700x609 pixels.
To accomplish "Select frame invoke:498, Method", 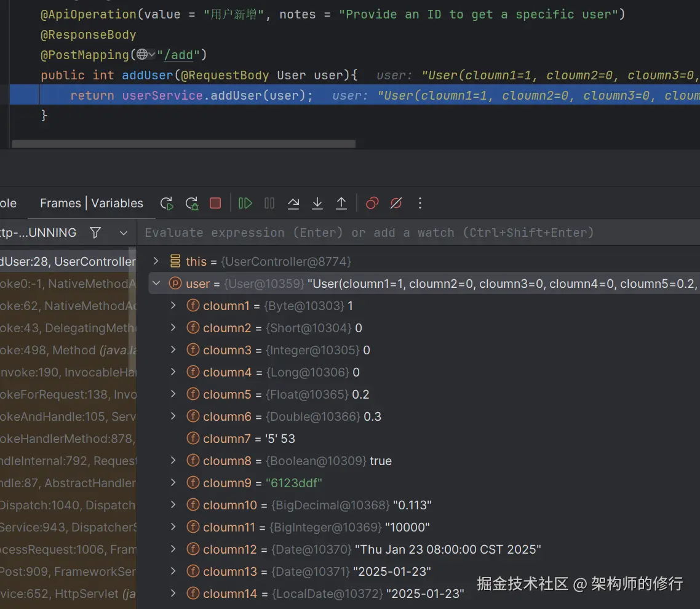I will click(68, 350).
